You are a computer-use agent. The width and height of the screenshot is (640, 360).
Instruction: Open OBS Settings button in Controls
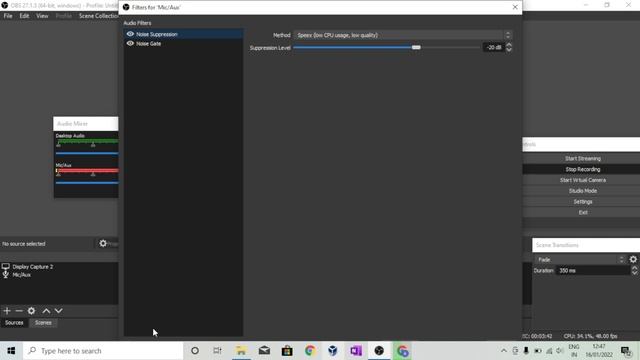tap(582, 202)
